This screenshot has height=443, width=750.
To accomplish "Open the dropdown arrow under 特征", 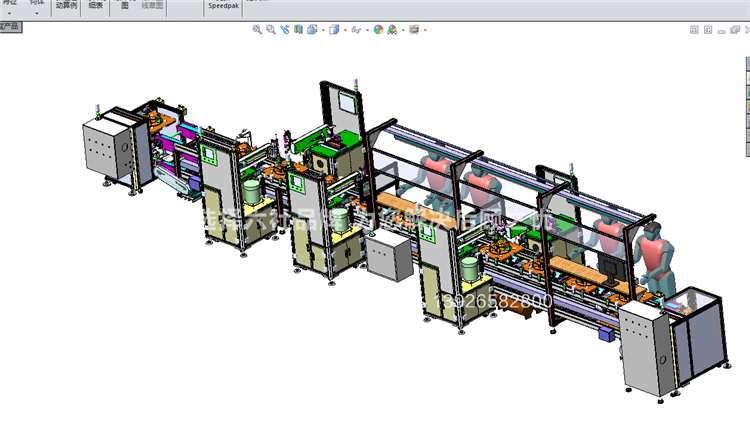I will tap(9, 13).
